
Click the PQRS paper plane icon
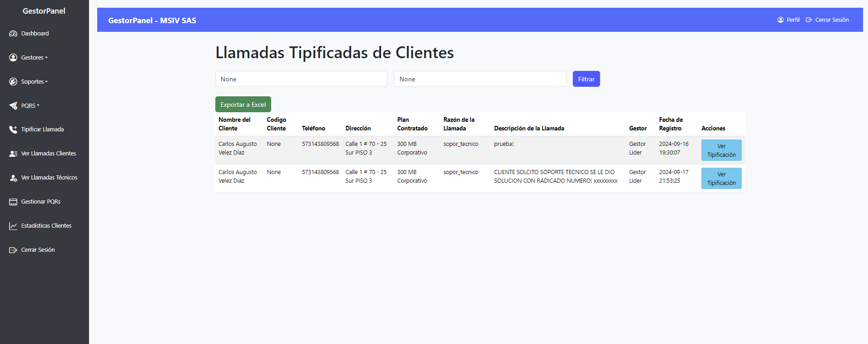pyautogui.click(x=13, y=106)
